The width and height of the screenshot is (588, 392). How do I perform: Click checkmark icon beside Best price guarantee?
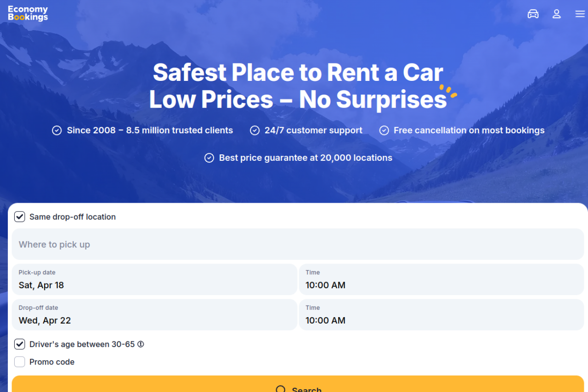pyautogui.click(x=209, y=158)
